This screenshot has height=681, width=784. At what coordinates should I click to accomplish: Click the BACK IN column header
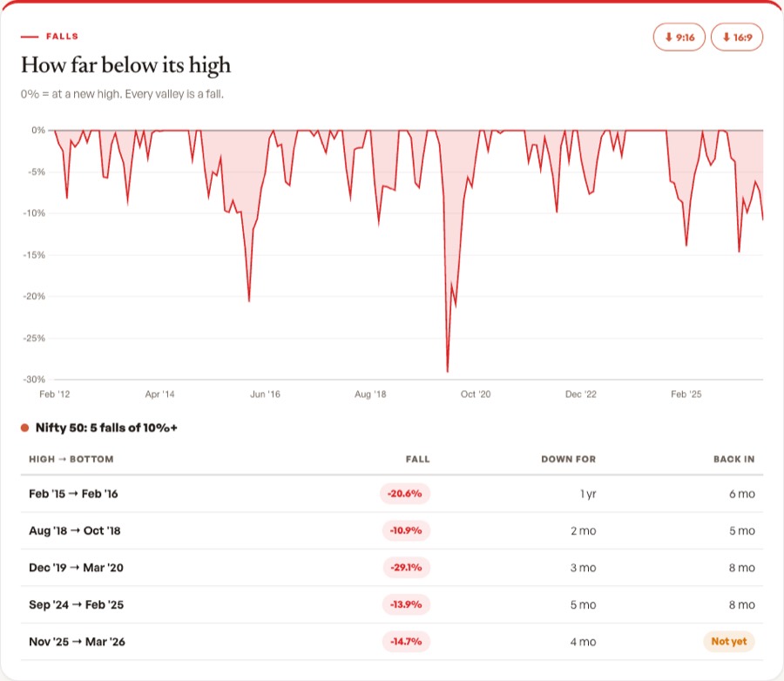[734, 459]
